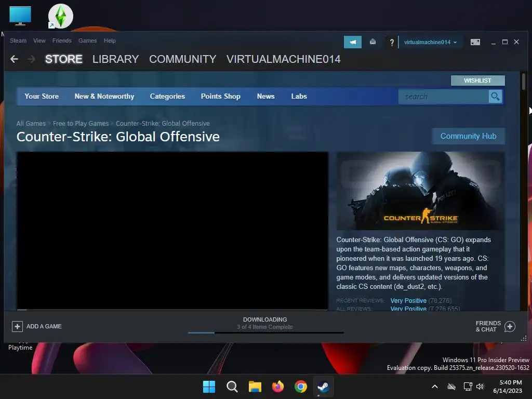Open Firefox from the taskbar
This screenshot has width=532, height=399.
pos(278,387)
